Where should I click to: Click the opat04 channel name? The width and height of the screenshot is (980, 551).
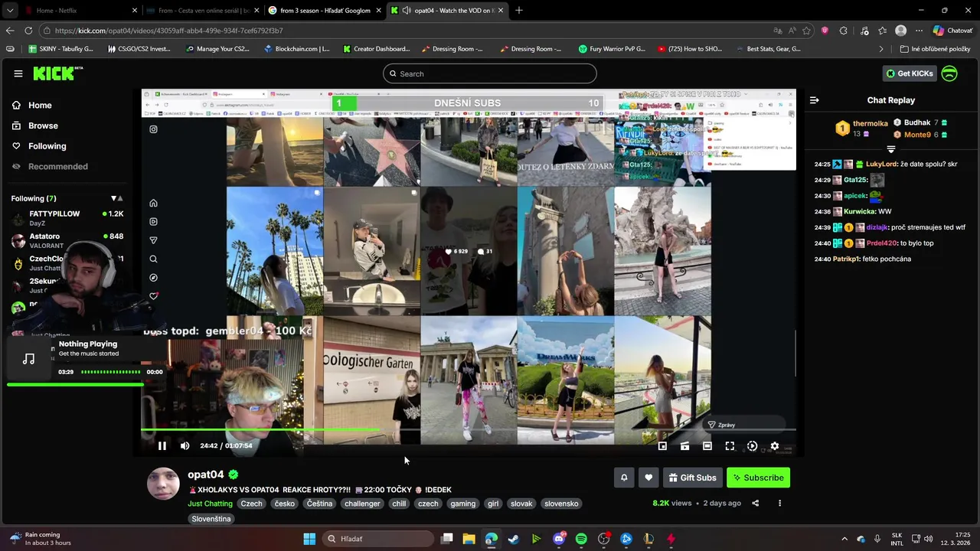[x=206, y=474]
